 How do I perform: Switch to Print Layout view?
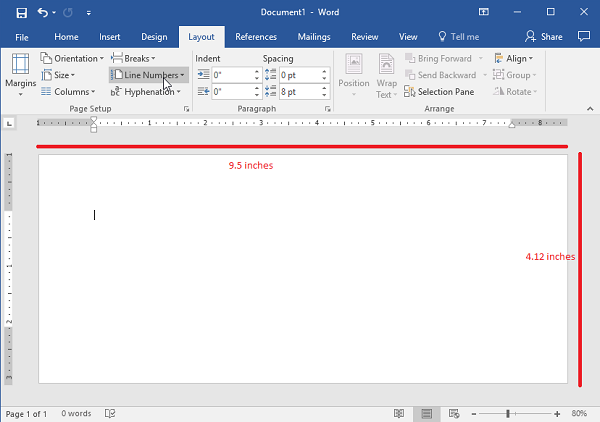(427, 413)
